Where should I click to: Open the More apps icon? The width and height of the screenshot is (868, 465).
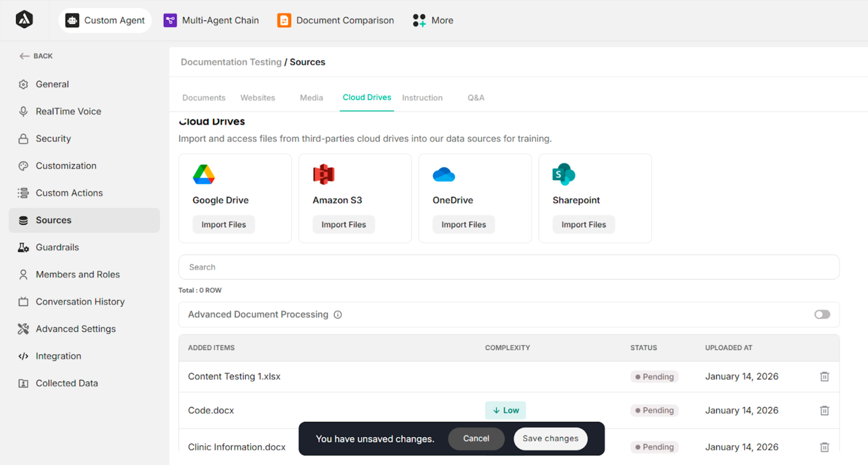point(419,20)
